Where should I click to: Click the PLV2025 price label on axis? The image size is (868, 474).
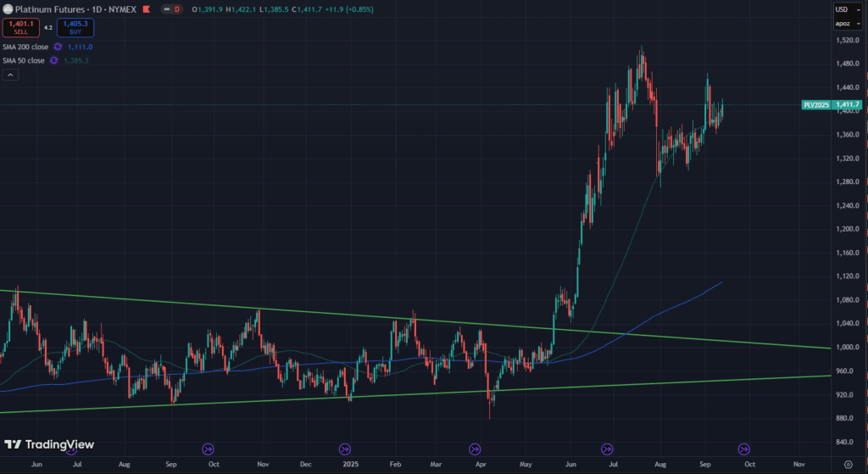click(x=816, y=105)
